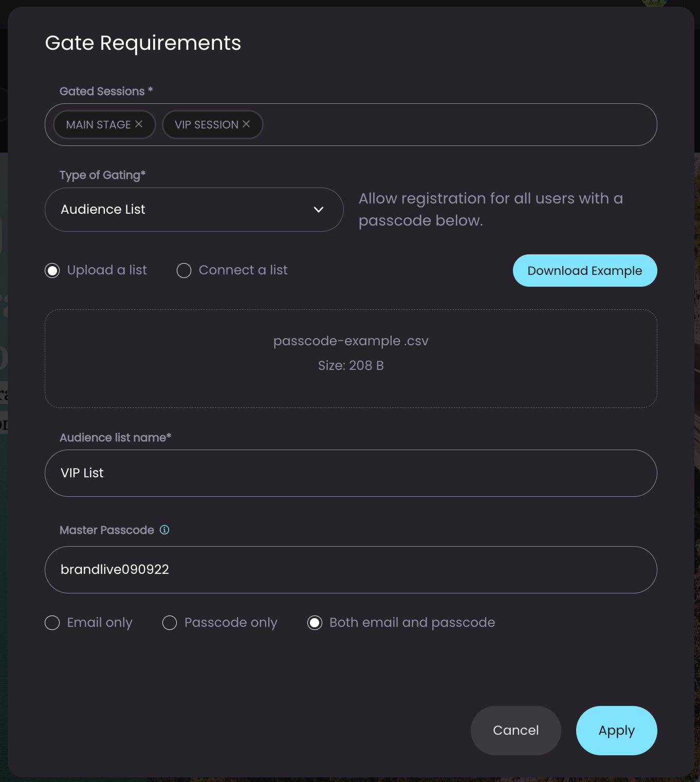This screenshot has height=782, width=700.
Task: Click the Master Passcode input field
Action: 351,570
